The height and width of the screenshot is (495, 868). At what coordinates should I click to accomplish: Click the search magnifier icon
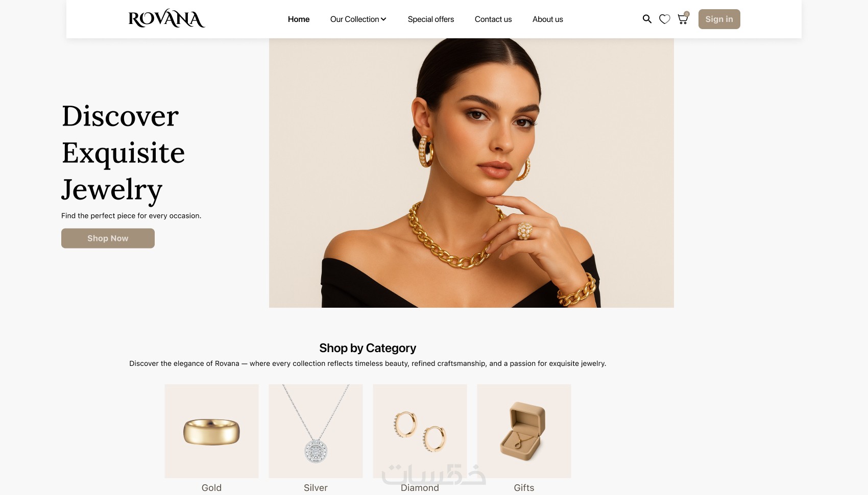pos(647,19)
